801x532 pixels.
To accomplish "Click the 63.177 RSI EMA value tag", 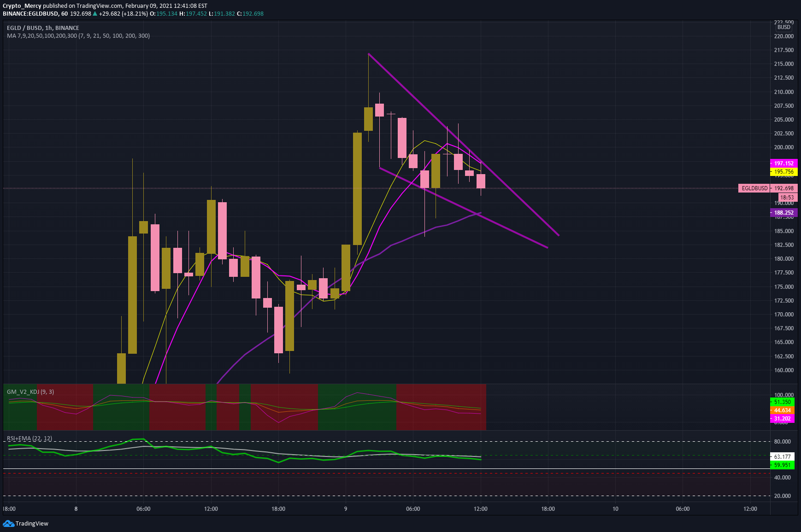I will pos(783,456).
